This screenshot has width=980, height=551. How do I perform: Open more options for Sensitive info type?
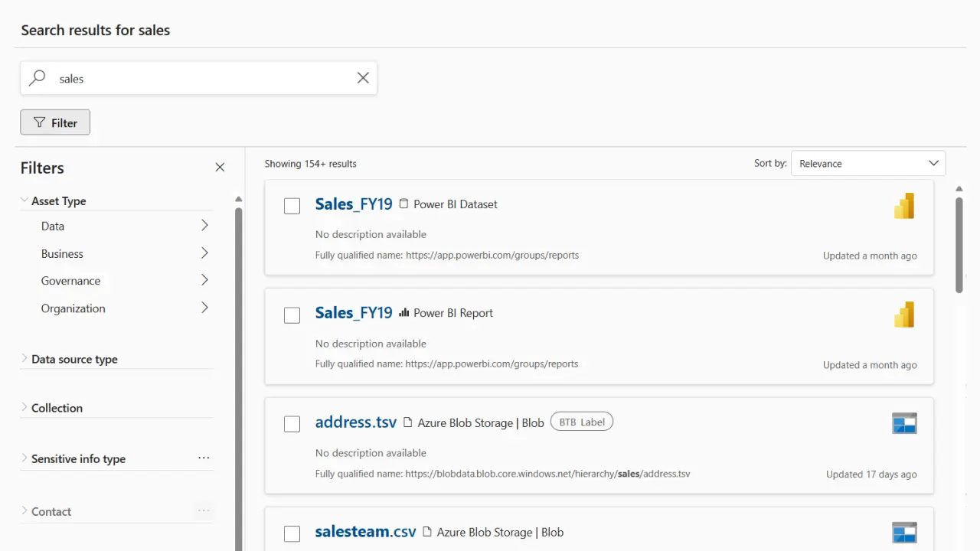[204, 458]
